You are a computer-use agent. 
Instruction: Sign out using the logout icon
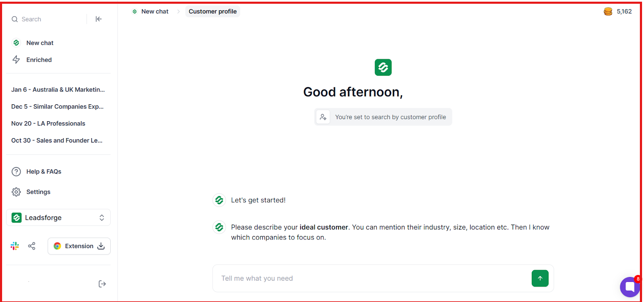(102, 283)
